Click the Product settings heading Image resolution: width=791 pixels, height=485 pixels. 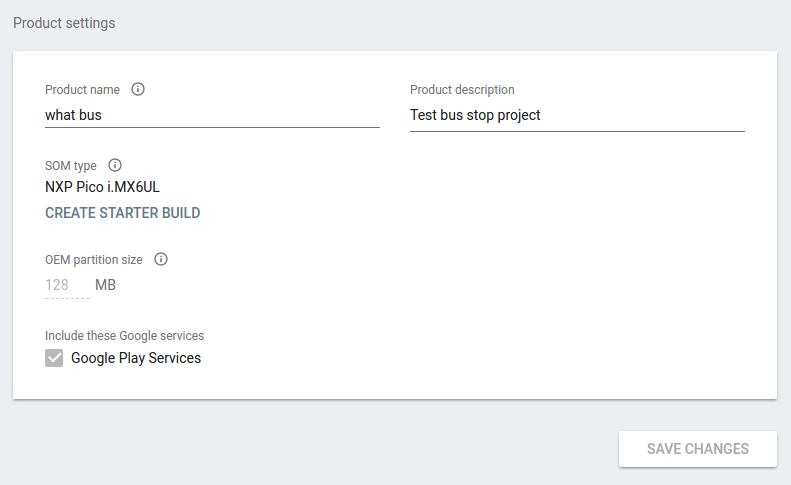click(x=64, y=23)
